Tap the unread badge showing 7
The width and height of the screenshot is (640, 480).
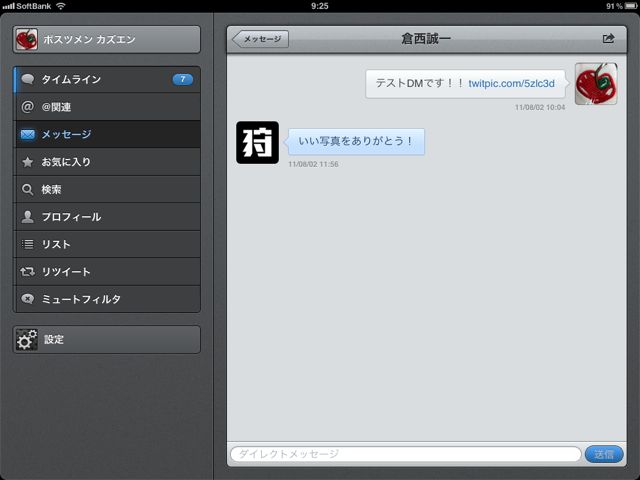[x=182, y=79]
